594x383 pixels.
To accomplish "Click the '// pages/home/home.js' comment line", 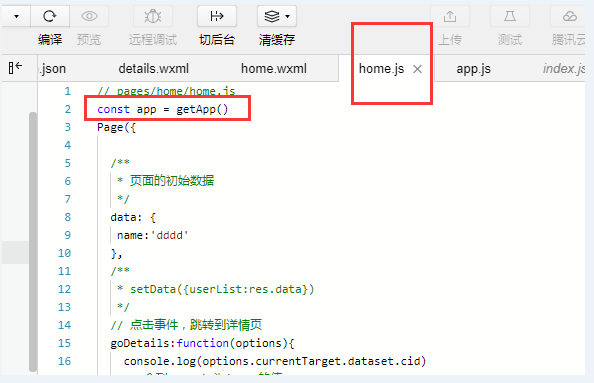I will [x=166, y=91].
